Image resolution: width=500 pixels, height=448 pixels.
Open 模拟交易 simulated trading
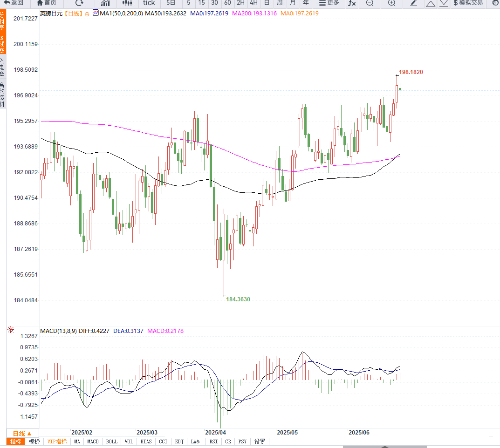[468, 3]
